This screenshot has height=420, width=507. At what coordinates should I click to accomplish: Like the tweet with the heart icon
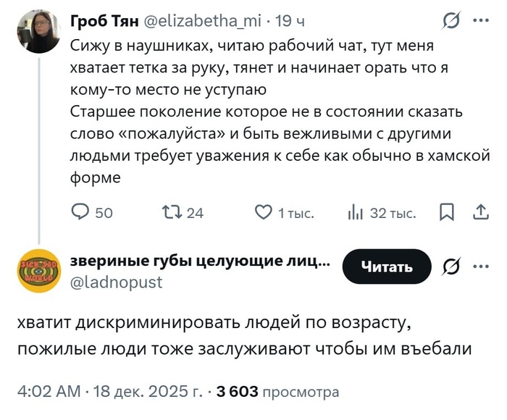263,212
